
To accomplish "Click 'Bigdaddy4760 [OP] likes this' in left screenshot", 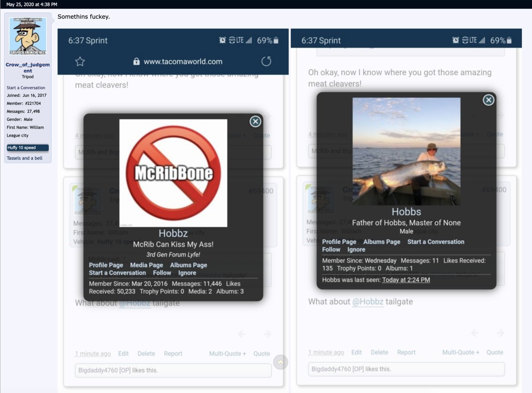I will click(x=118, y=370).
